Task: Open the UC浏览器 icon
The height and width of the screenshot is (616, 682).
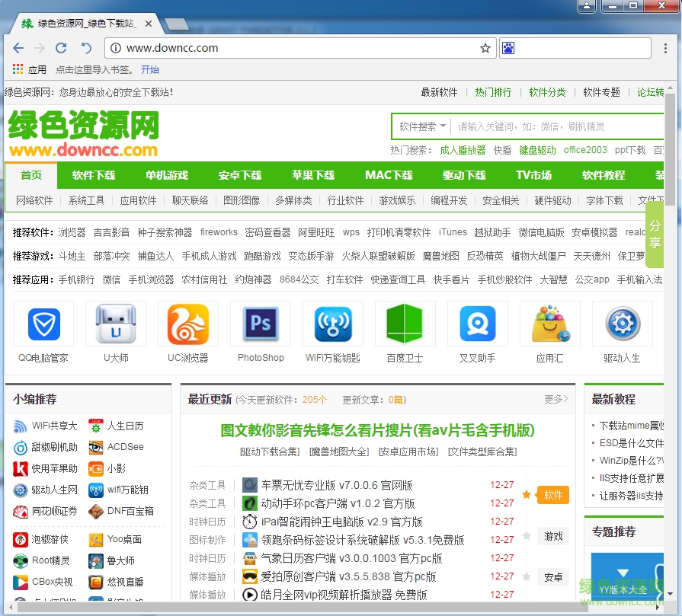Action: [x=188, y=324]
